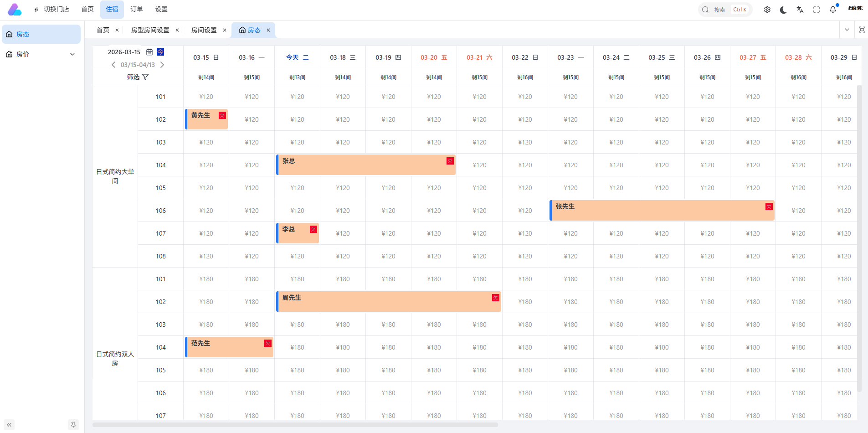
Task: Open the calendar date picker icon
Action: [x=149, y=52]
